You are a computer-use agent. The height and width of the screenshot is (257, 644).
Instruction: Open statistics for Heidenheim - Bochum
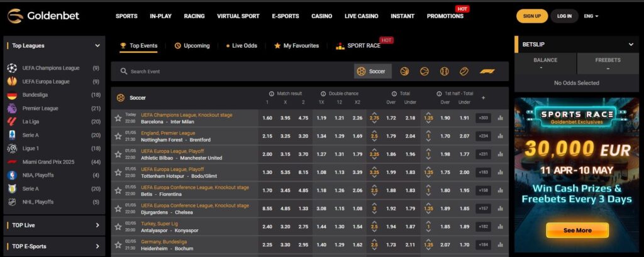500,244
